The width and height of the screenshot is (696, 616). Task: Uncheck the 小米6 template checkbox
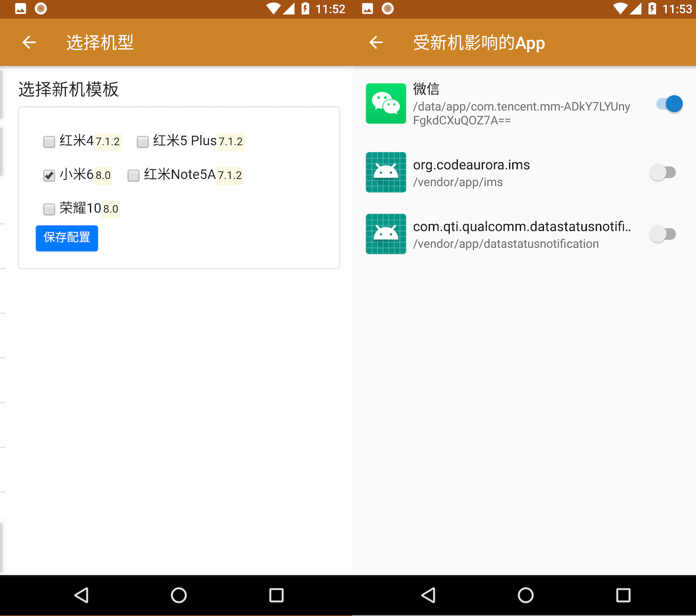click(49, 175)
